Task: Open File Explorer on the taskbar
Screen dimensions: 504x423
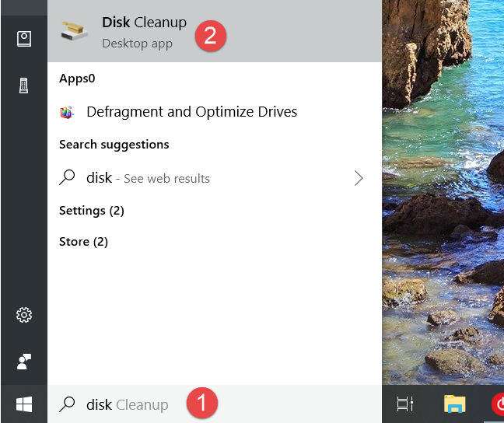Action: 455,404
